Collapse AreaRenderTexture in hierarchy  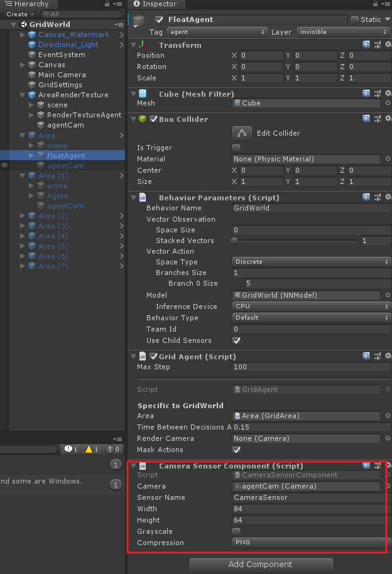(23, 95)
